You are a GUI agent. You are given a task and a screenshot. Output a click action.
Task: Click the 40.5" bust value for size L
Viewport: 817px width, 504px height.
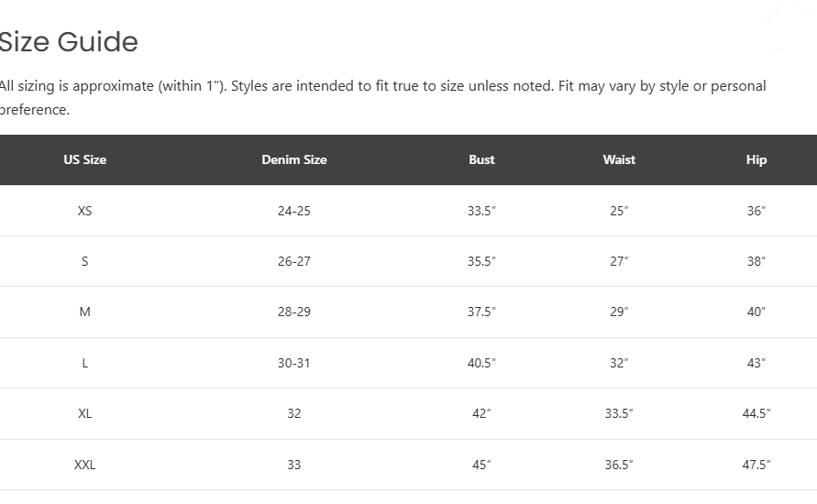(x=481, y=363)
